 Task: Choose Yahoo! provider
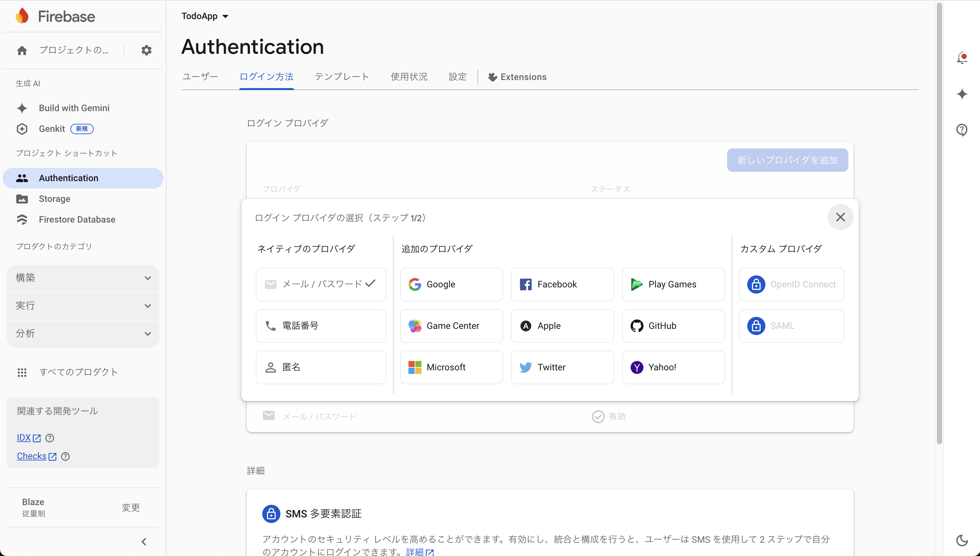click(x=673, y=367)
